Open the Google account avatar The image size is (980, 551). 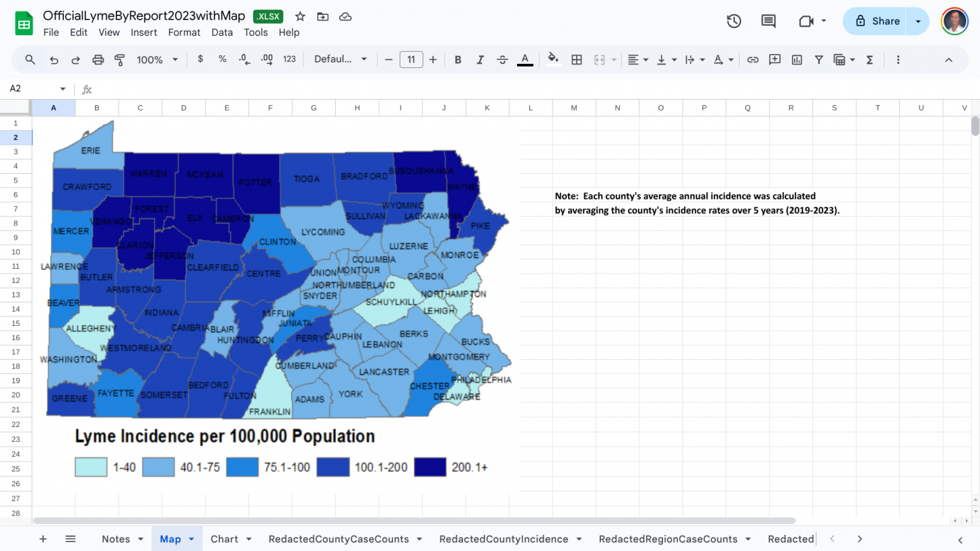tap(954, 21)
